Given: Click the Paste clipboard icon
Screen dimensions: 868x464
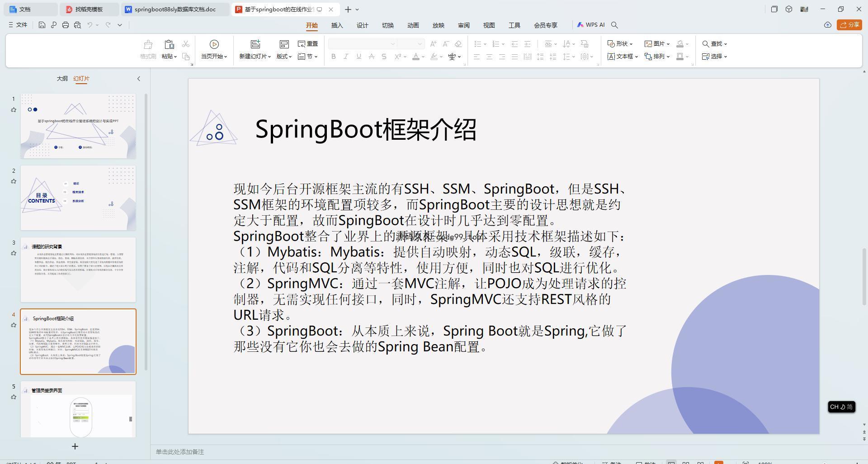Looking at the screenshot, I should point(169,44).
